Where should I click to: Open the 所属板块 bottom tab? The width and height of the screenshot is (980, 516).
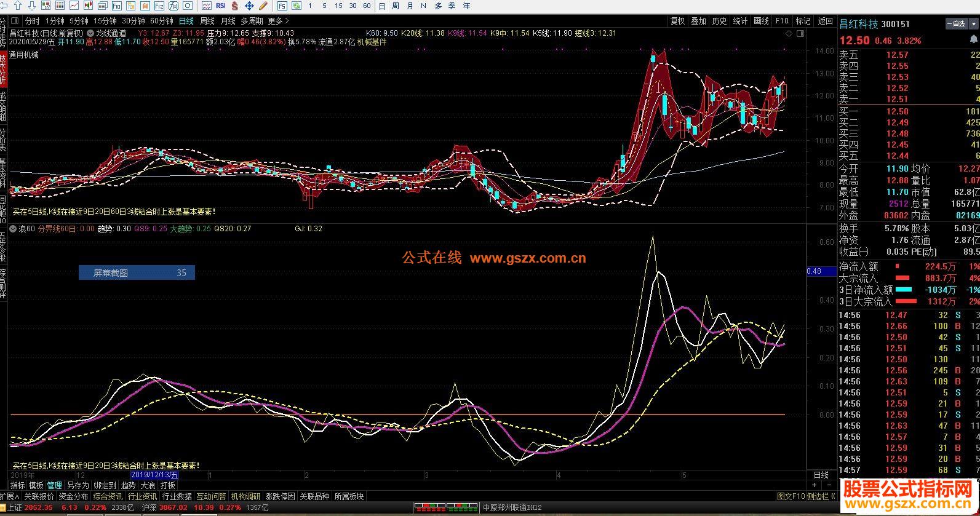click(x=349, y=496)
